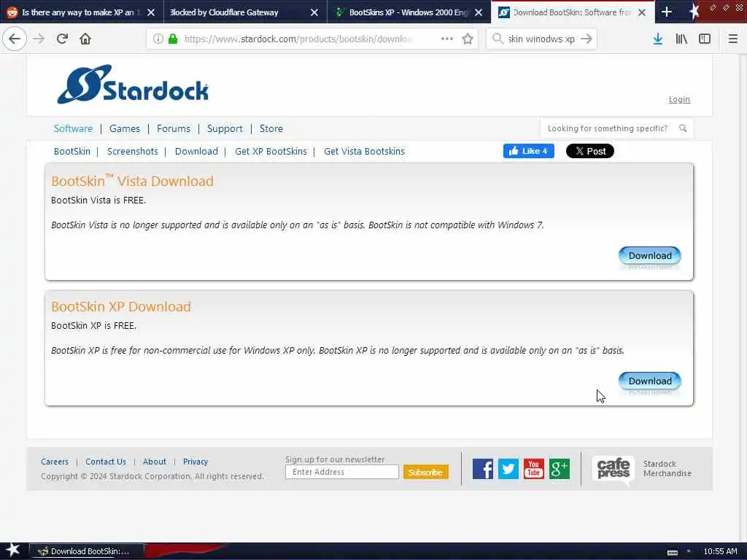Click the CafePress merchandise logo
Screen dimensions: 747x560
(x=613, y=469)
